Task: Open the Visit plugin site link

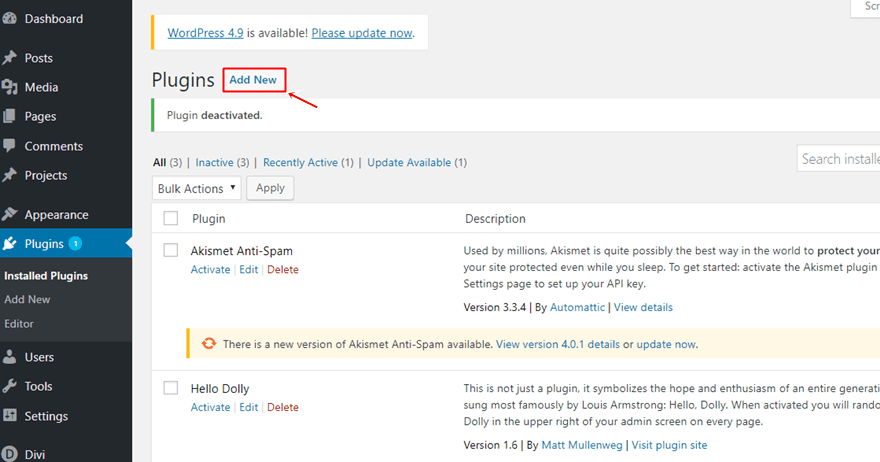Action: tap(670, 445)
